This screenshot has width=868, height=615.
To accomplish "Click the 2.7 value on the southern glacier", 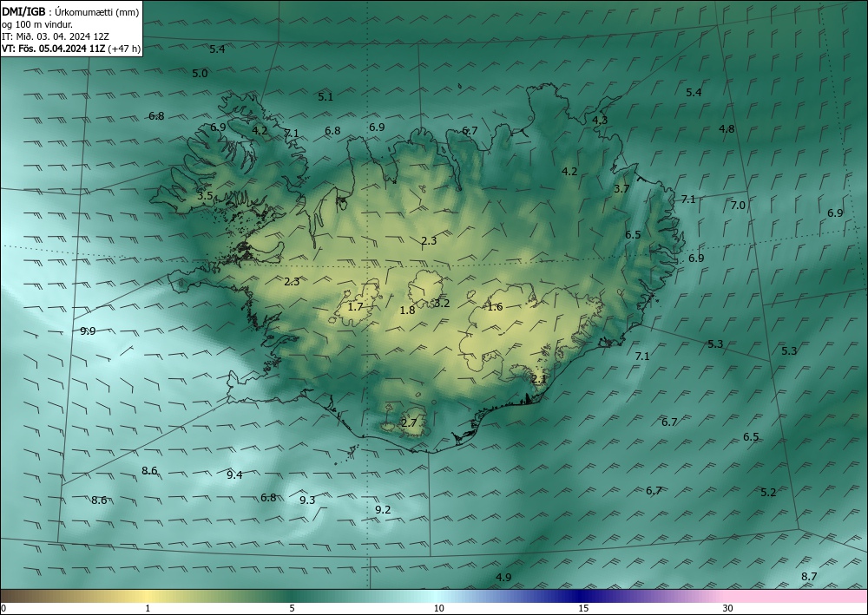I will click(409, 423).
